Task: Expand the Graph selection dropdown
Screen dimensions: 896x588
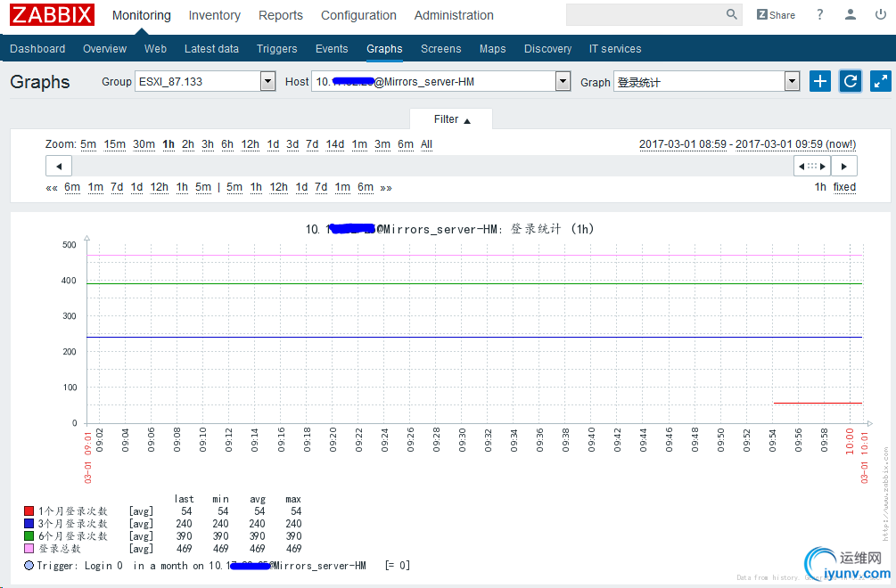Action: pyautogui.click(x=706, y=82)
